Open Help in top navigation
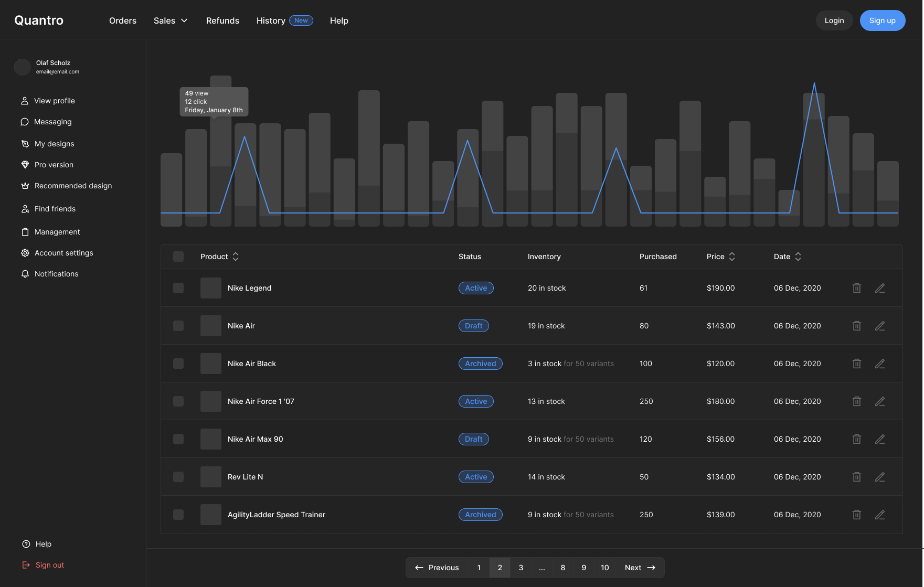Image resolution: width=924 pixels, height=587 pixels. [x=339, y=20]
